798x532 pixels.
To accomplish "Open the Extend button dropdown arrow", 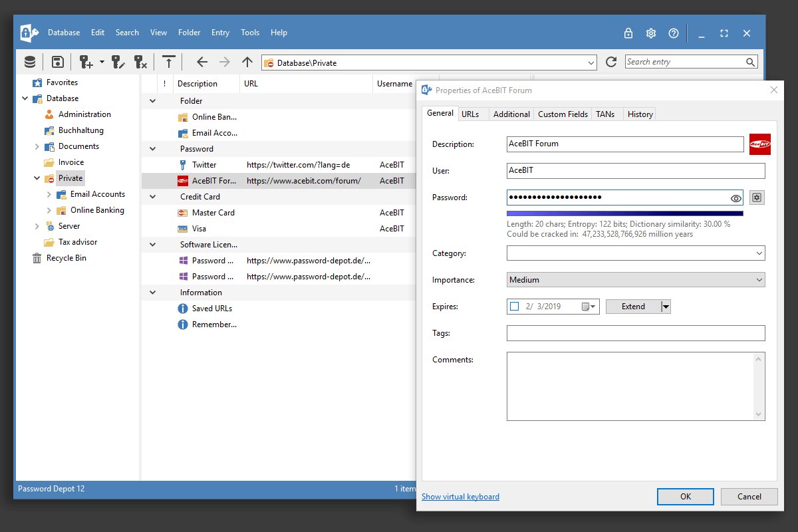I will 666,307.
